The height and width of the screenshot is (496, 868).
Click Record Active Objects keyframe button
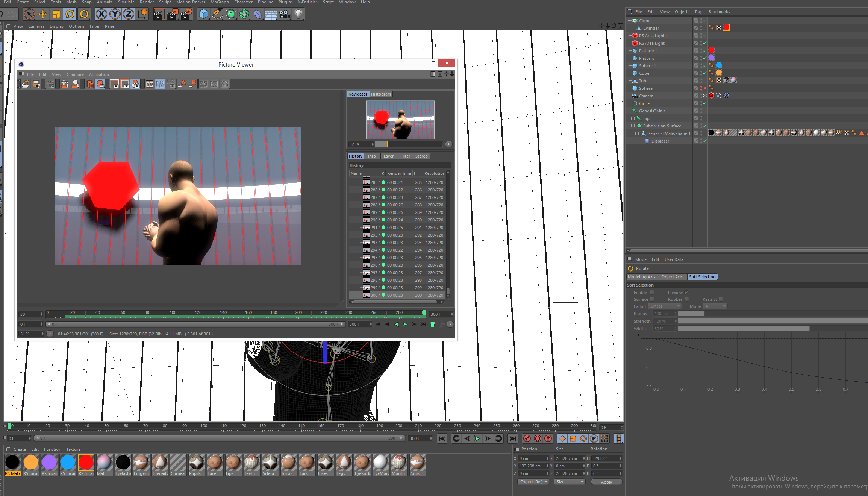pyautogui.click(x=527, y=438)
